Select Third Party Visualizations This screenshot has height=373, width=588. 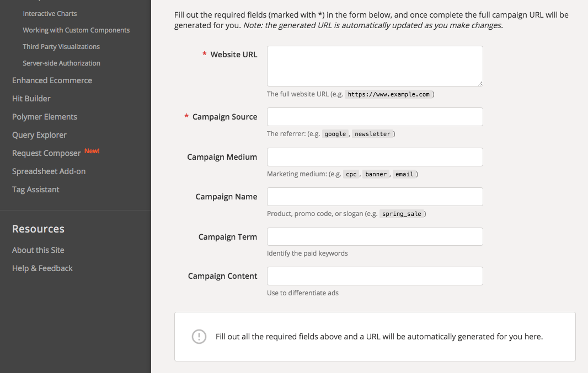point(61,46)
